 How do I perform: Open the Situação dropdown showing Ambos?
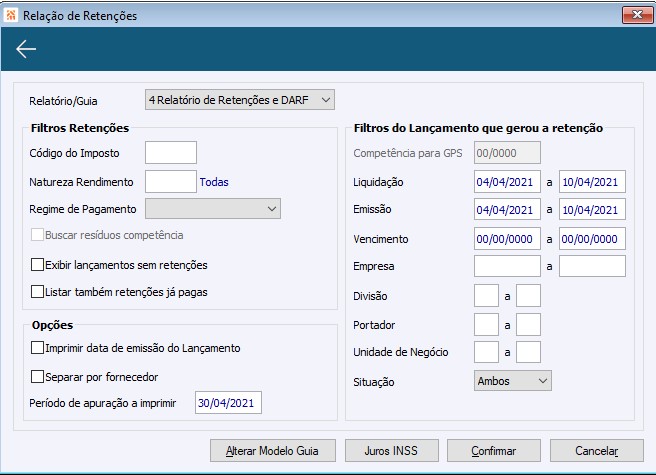(x=512, y=381)
